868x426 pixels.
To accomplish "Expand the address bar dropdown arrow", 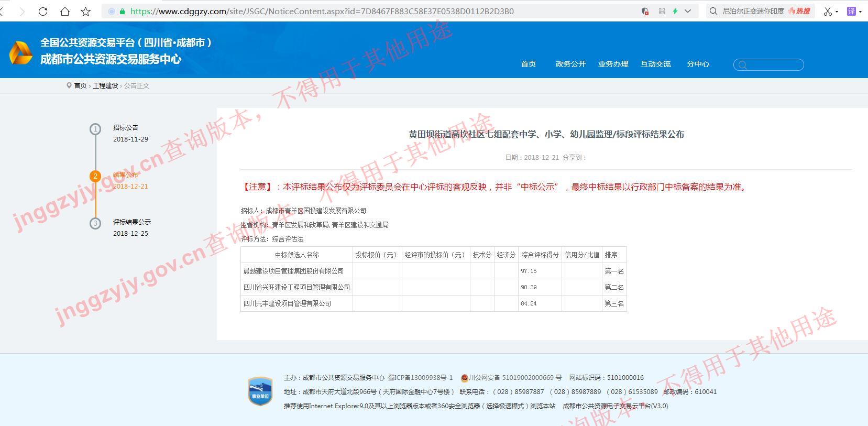I will tap(688, 11).
